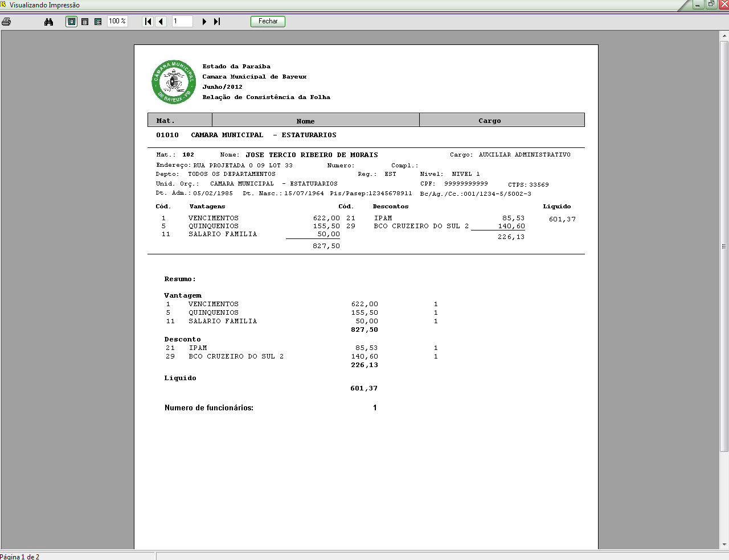The image size is (729, 560).
Task: Click the 100 % zoom field
Action: [x=117, y=22]
